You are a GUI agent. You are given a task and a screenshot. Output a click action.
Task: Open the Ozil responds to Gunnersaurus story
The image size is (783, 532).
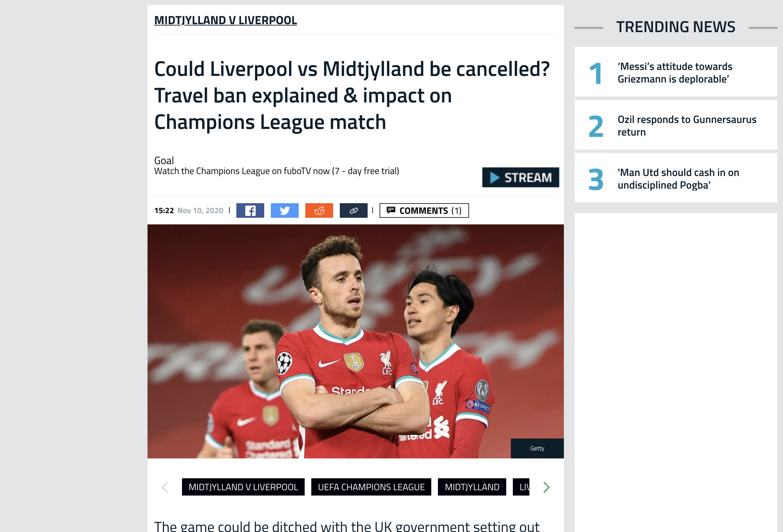point(687,126)
